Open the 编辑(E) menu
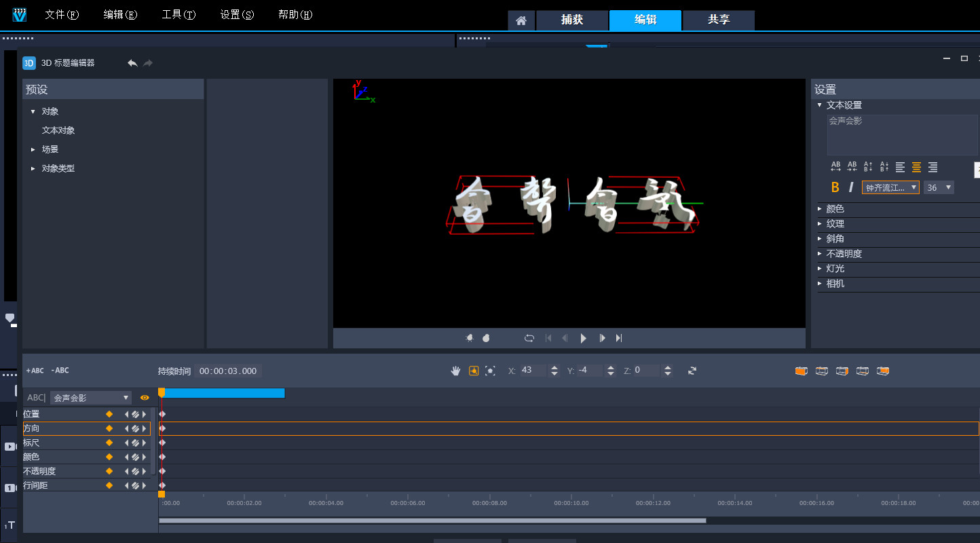Screen dimensions: 980x543 click(121, 15)
